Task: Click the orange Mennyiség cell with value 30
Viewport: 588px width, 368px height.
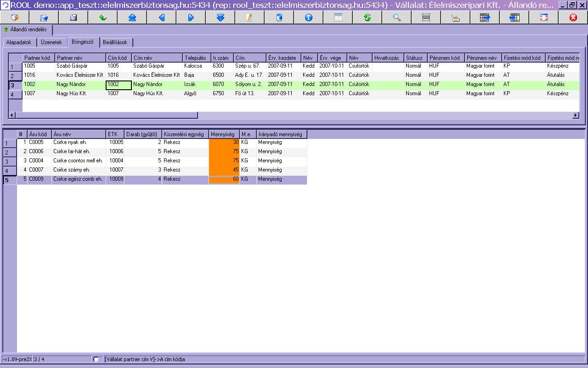Action: click(x=224, y=143)
